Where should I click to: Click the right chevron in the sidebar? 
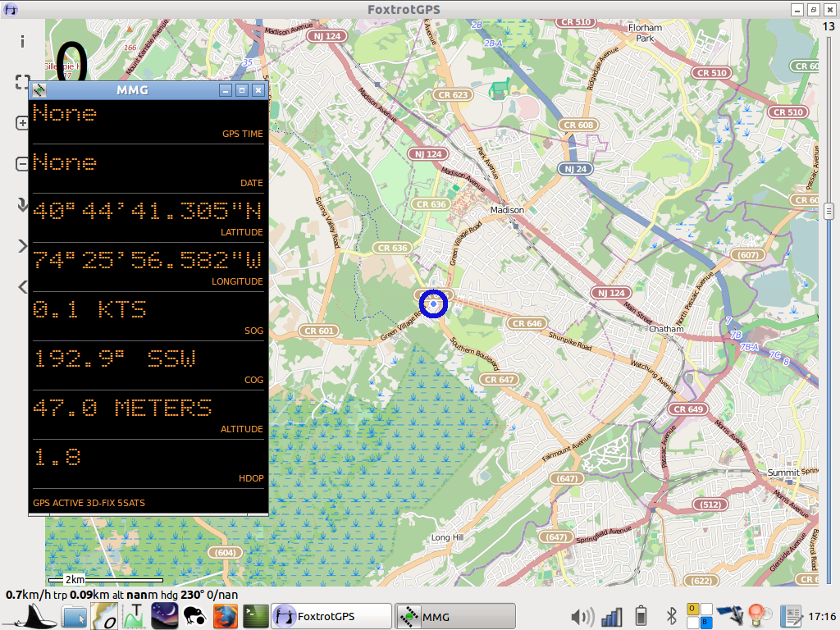pyautogui.click(x=22, y=246)
